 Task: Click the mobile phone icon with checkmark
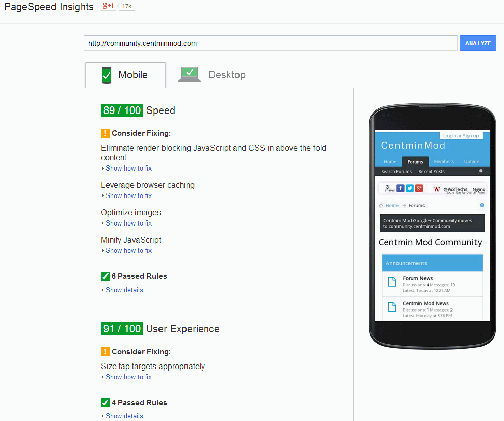pyautogui.click(x=107, y=75)
